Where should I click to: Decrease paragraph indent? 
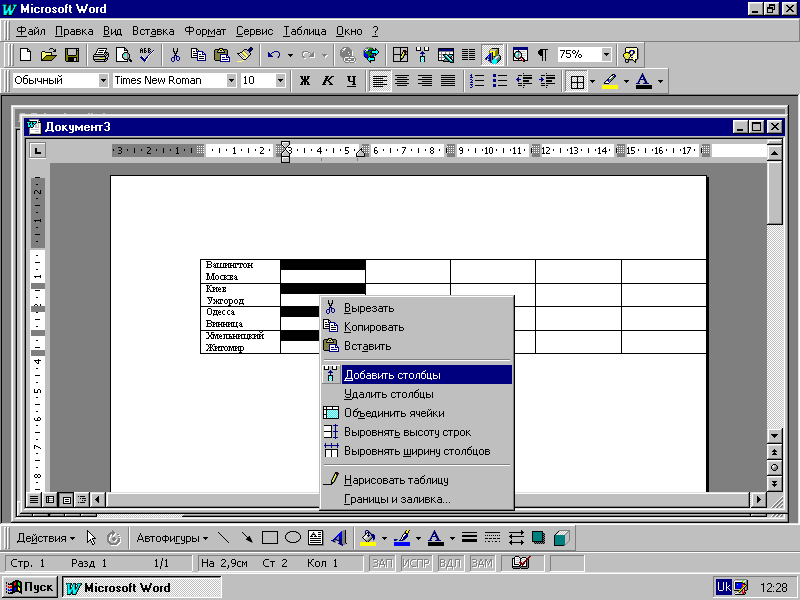[x=523, y=81]
